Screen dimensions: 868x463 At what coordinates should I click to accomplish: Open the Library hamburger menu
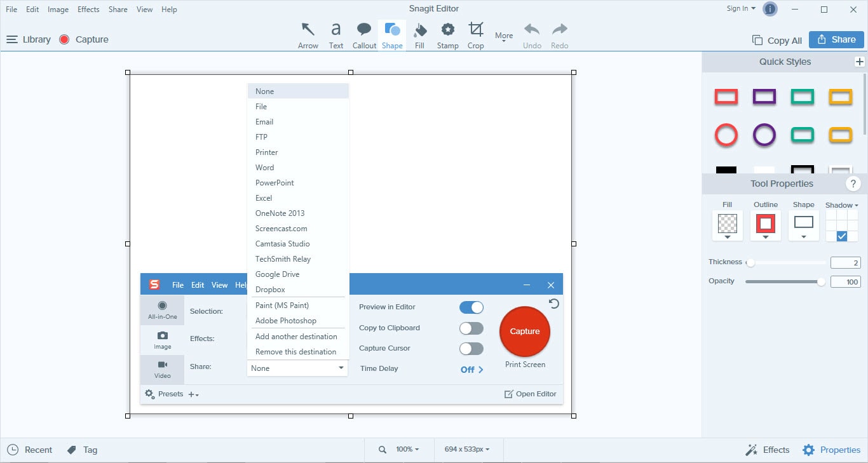pos(11,39)
